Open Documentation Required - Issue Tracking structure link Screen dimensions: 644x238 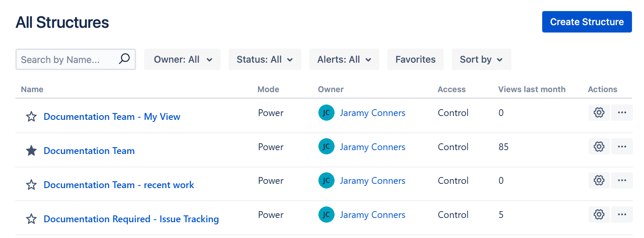[131, 219]
